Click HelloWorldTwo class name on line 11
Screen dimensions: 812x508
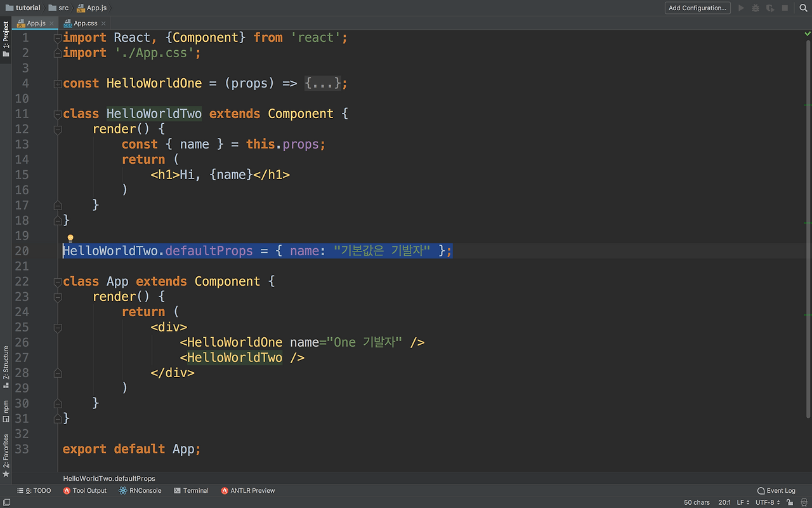click(154, 114)
